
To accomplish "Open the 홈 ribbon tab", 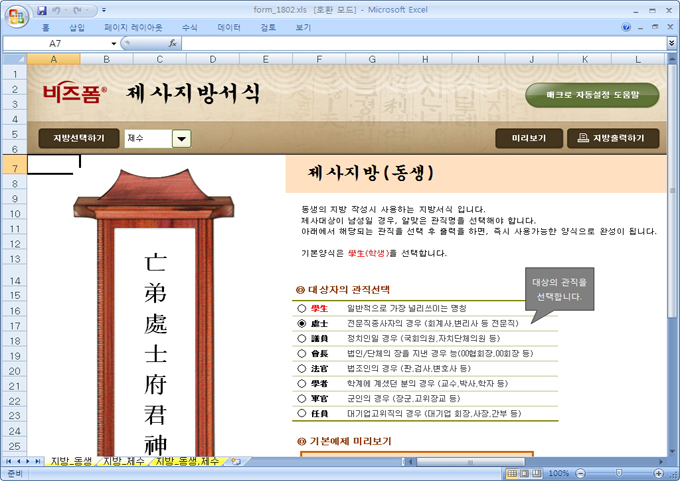I will pos(46,28).
